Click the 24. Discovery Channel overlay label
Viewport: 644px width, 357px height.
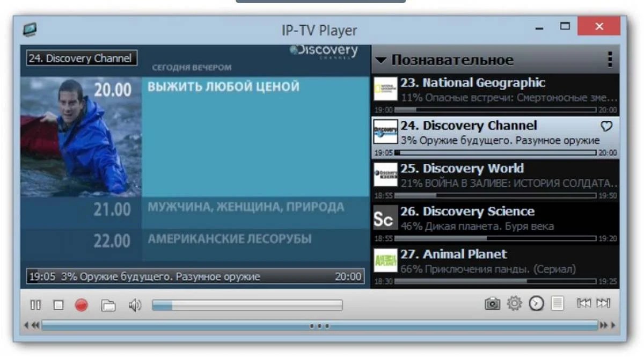pos(82,58)
